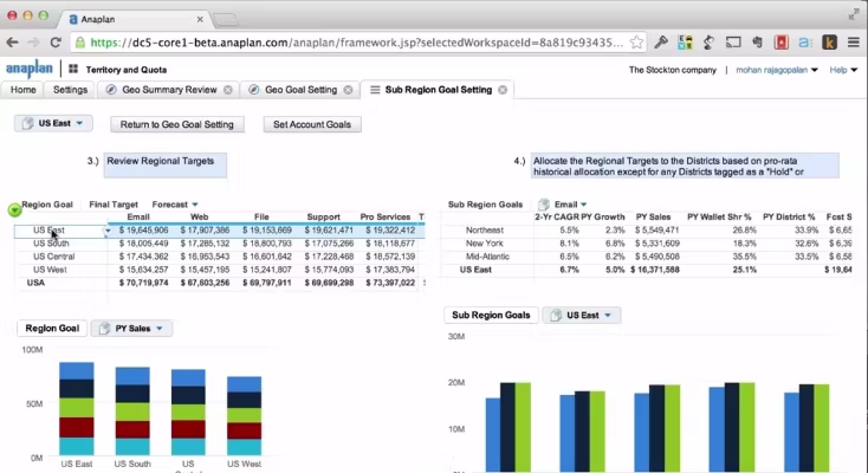Open the PY Sales chart dropdown
This screenshot has width=868, height=473.
click(132, 328)
